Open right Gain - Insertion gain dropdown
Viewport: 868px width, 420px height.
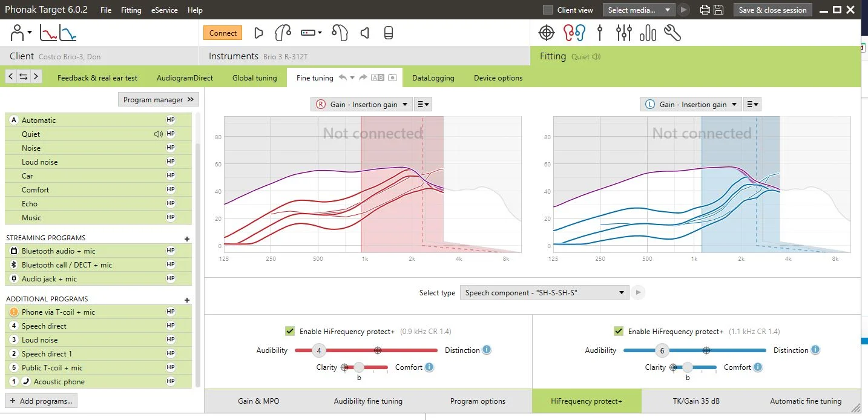(362, 104)
